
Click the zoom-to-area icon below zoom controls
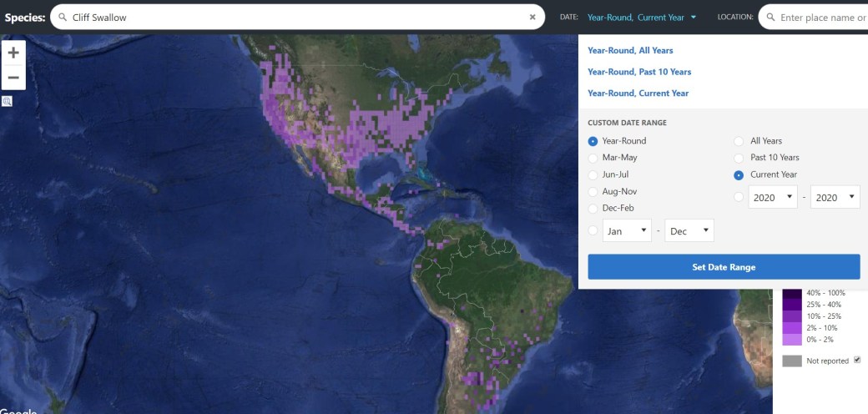[8, 101]
